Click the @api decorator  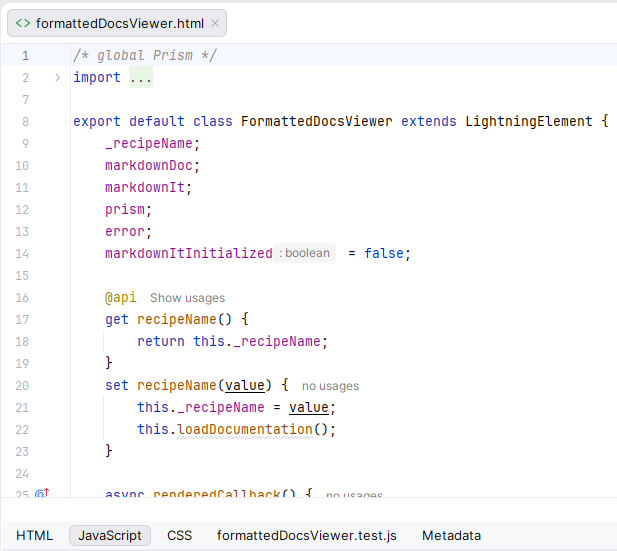120,298
